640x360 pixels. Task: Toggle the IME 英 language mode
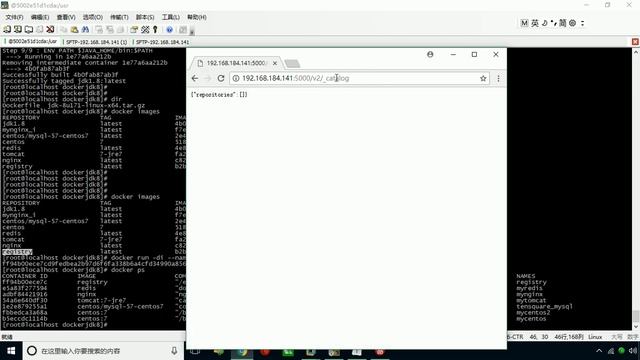(x=535, y=23)
